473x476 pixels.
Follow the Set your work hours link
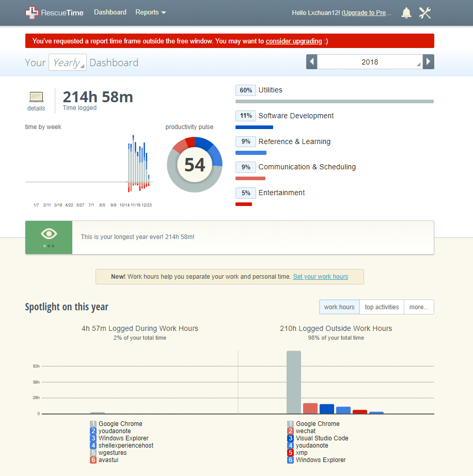[x=320, y=277]
